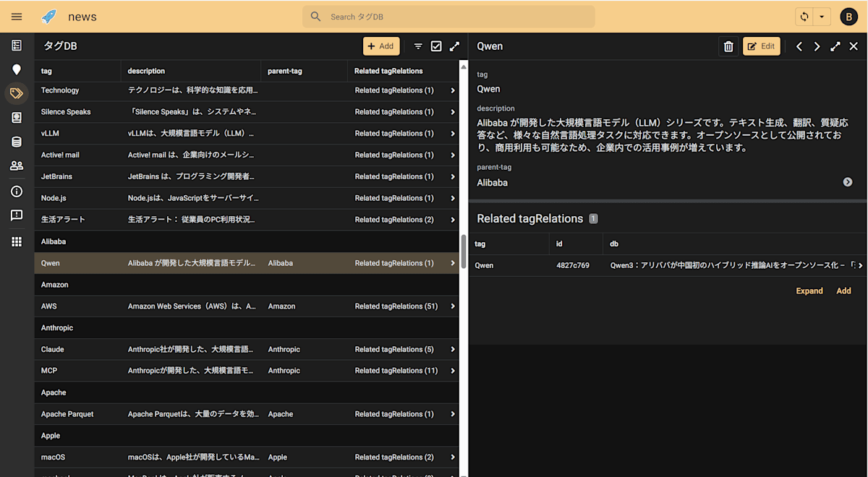Click the search magnifier icon
This screenshot has height=477, width=868.
point(315,17)
